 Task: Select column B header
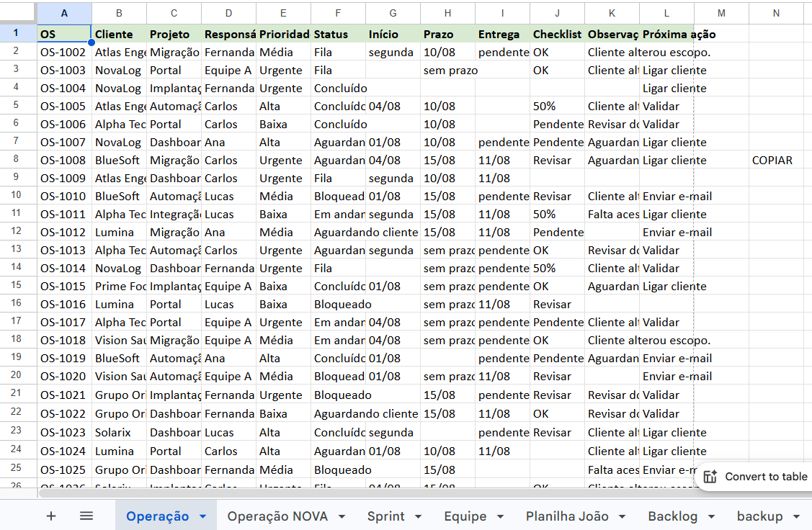[x=119, y=13]
